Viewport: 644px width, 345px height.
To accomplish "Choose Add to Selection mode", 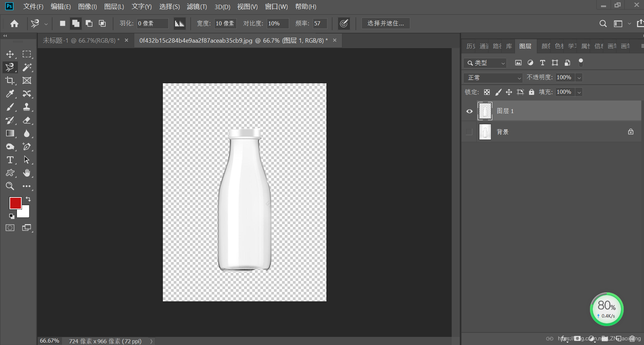I will click(x=76, y=23).
